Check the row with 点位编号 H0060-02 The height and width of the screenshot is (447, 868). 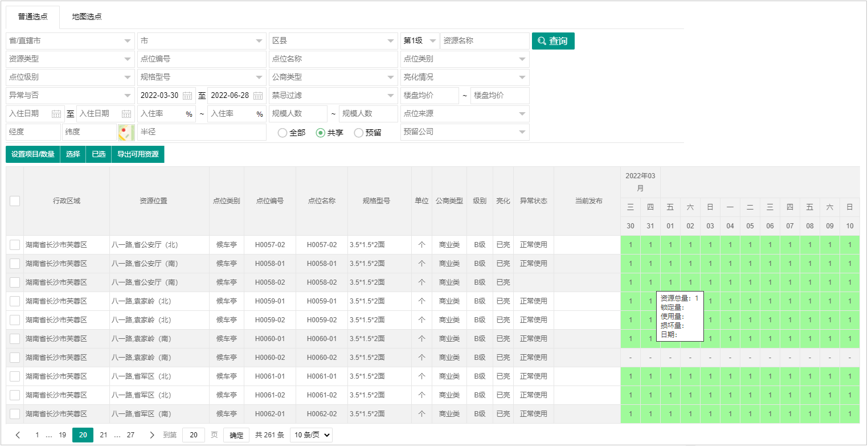click(15, 358)
